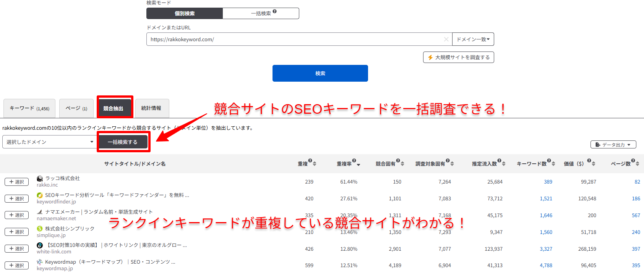
Task: Click help icon beside 重複 column header
Action: 310,161
